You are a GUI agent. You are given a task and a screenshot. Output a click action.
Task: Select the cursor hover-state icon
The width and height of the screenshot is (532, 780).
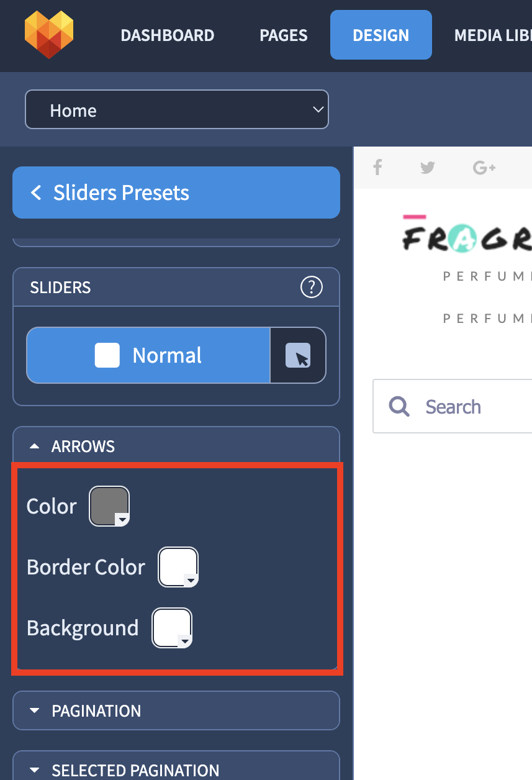coord(298,356)
